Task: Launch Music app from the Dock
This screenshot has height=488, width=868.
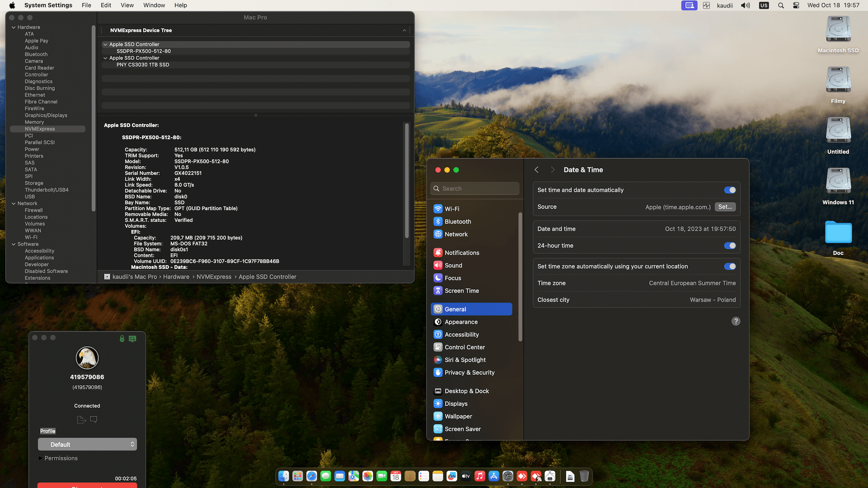Action: tap(480, 476)
